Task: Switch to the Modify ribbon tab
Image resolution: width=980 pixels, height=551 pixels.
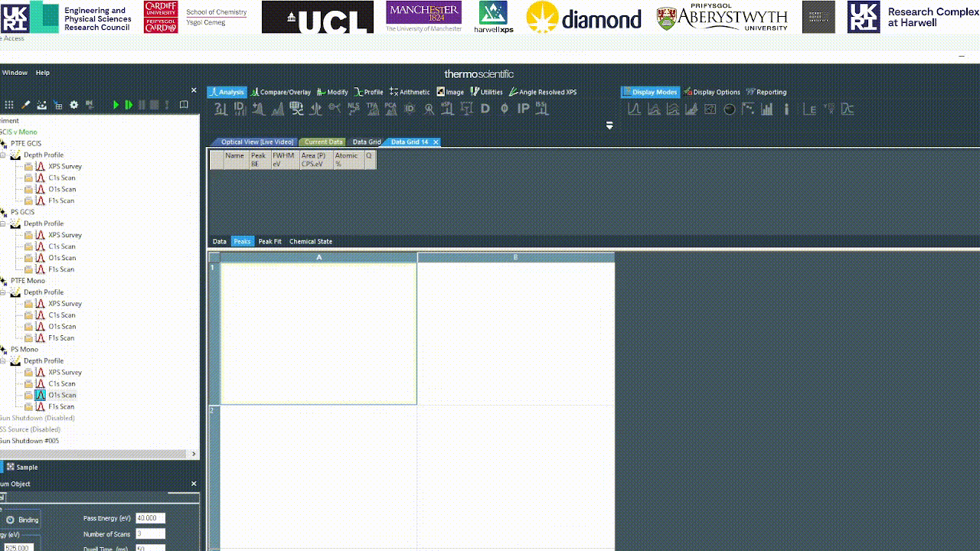Action: [x=332, y=92]
